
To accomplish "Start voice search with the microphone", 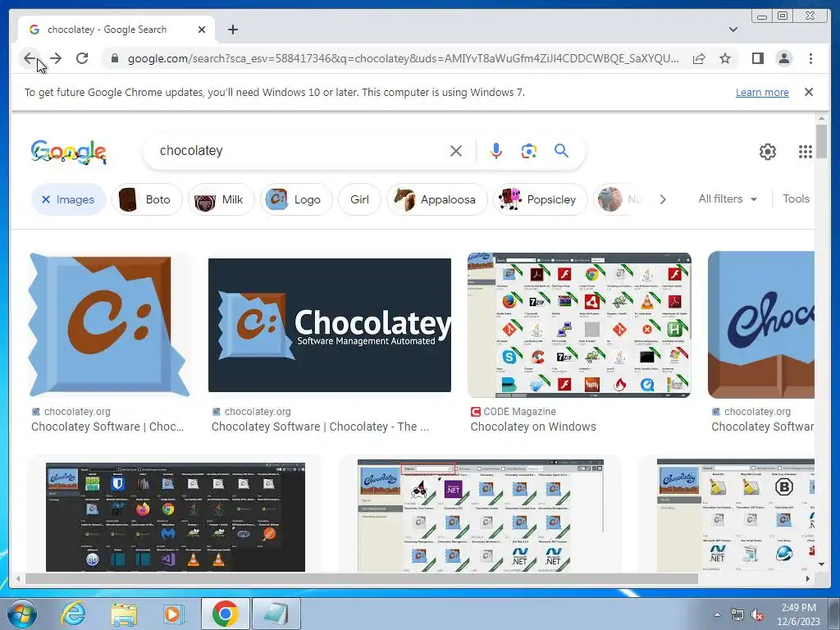I will [496, 151].
